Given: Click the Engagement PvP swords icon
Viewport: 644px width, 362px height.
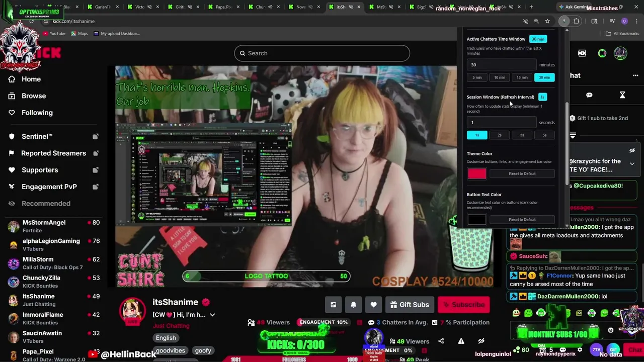Looking at the screenshot, I should 12,187.
